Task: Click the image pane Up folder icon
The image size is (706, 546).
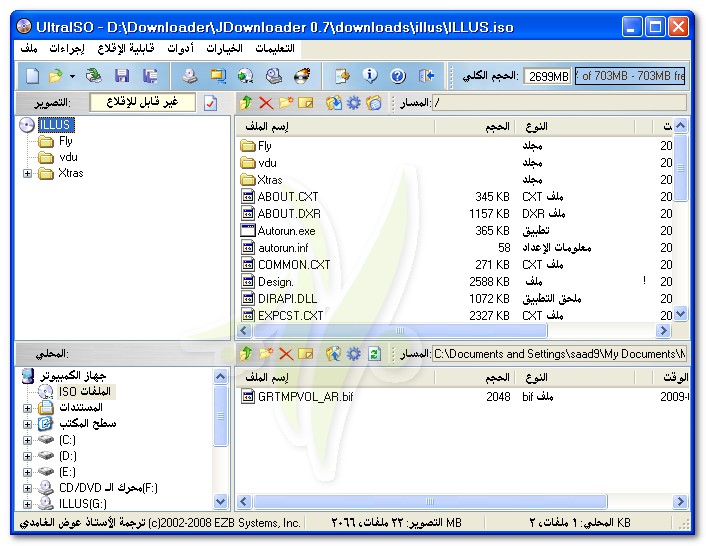Action: pyautogui.click(x=246, y=103)
